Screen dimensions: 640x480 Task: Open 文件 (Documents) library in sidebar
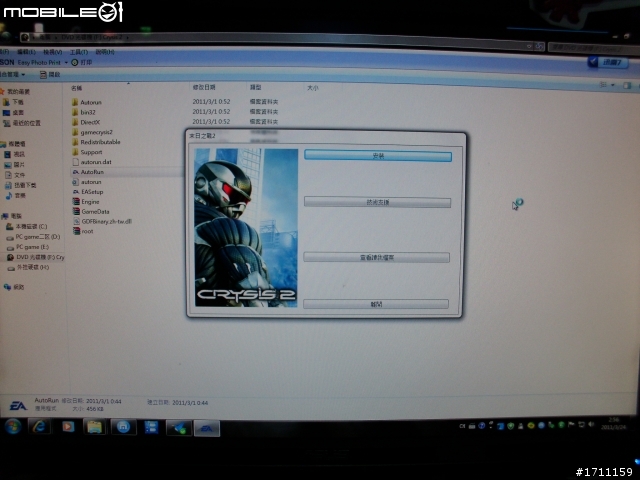click(15, 175)
